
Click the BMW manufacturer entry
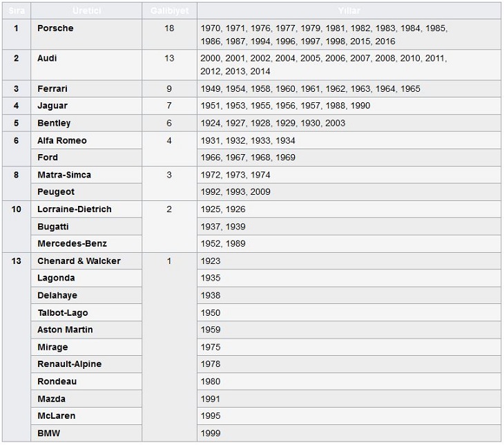coord(48,433)
